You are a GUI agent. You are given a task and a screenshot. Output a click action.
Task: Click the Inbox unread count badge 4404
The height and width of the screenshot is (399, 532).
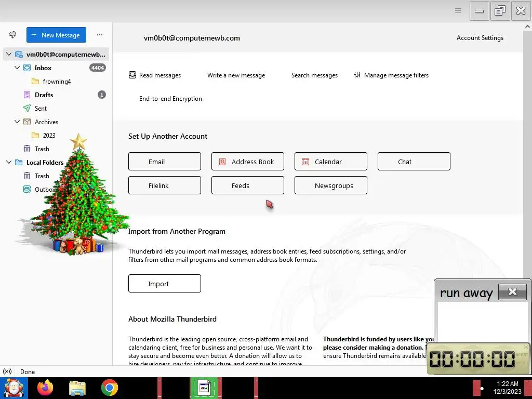pos(97,68)
